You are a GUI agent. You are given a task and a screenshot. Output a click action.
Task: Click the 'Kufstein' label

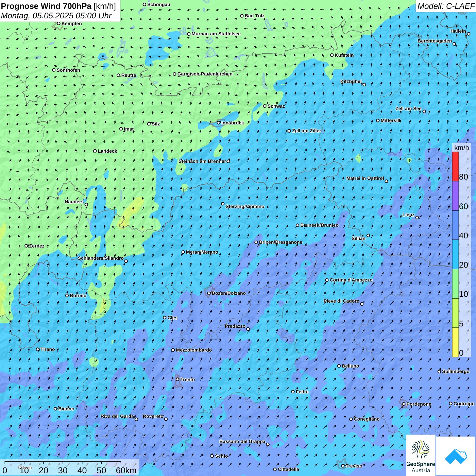(x=344, y=55)
